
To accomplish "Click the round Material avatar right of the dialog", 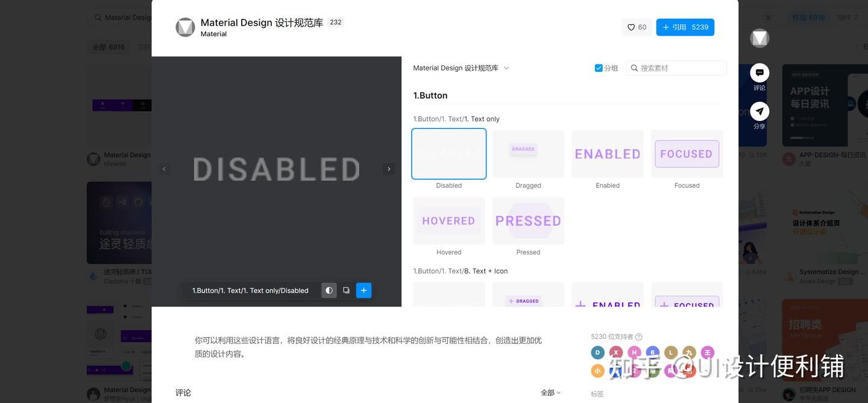I will coord(759,39).
